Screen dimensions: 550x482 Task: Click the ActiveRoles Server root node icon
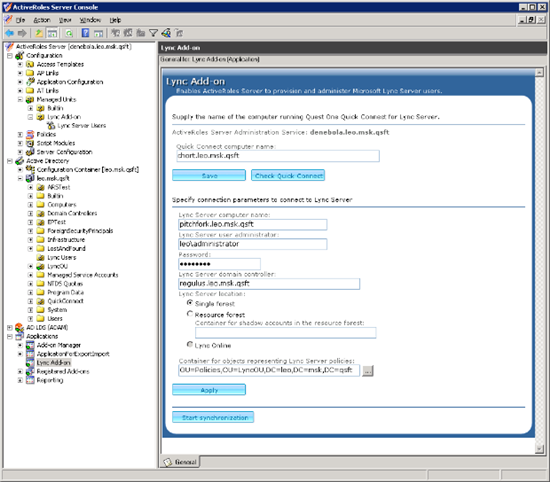click(x=10, y=47)
